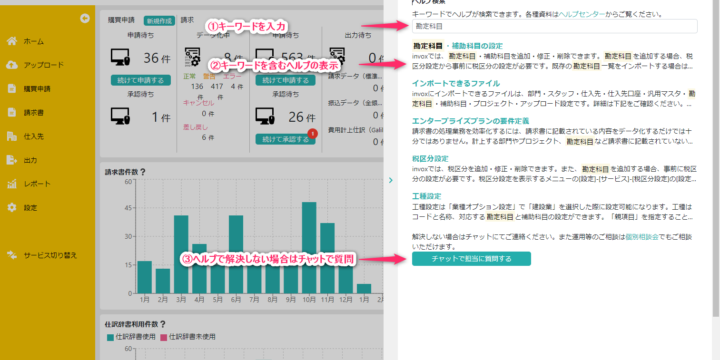Screen dimensions: 720x360
Task: Open インポートできるファイル help article
Action: tap(456, 84)
